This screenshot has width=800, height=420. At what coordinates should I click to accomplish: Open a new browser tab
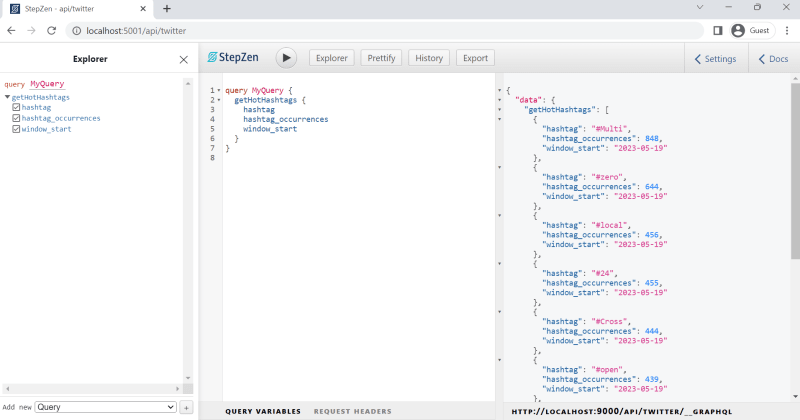pos(167,9)
